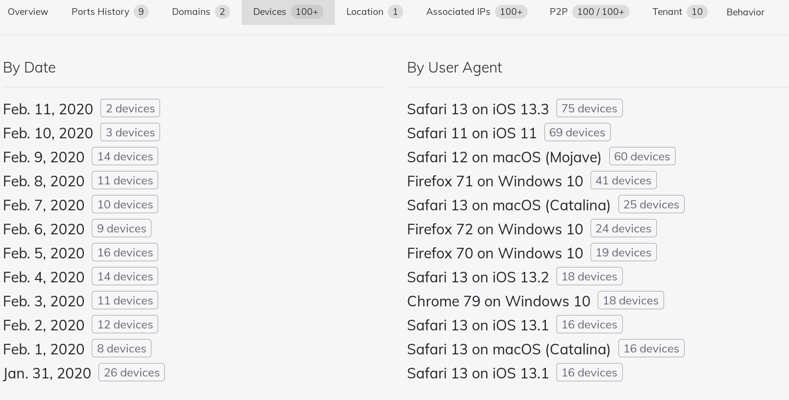
Task: Go to the Behavior tab
Action: (x=745, y=12)
